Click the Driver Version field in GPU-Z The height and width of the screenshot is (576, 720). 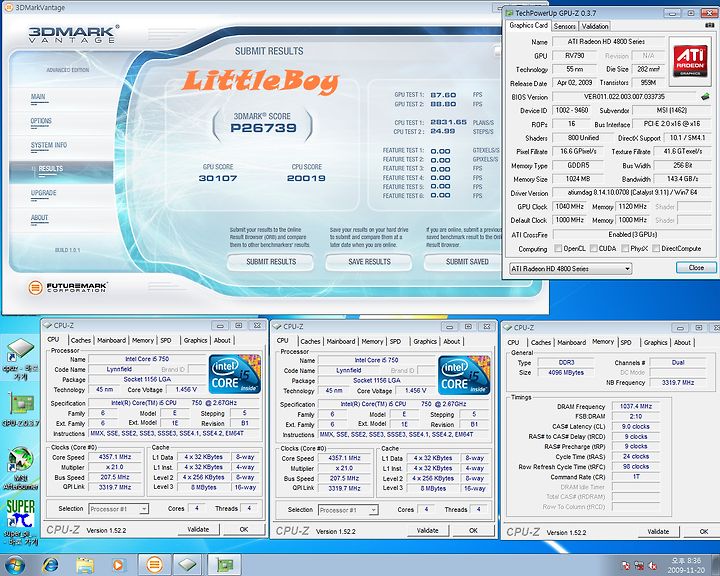pos(632,193)
